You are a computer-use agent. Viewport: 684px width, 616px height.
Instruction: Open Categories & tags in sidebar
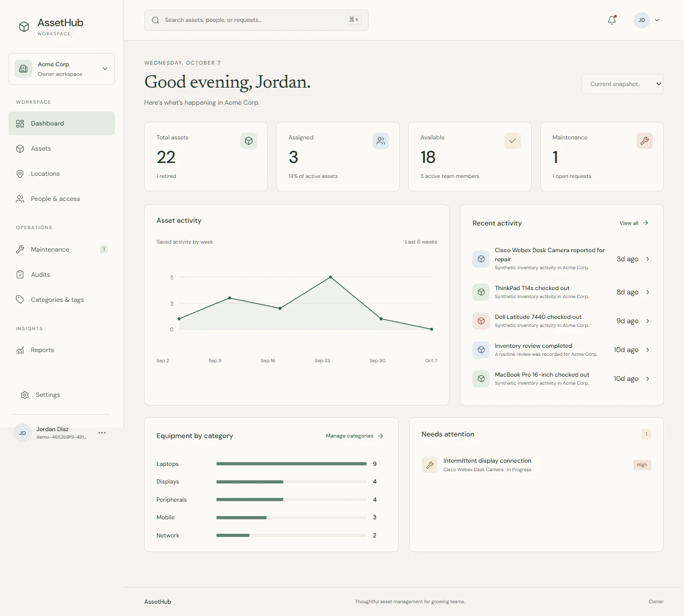(61, 300)
